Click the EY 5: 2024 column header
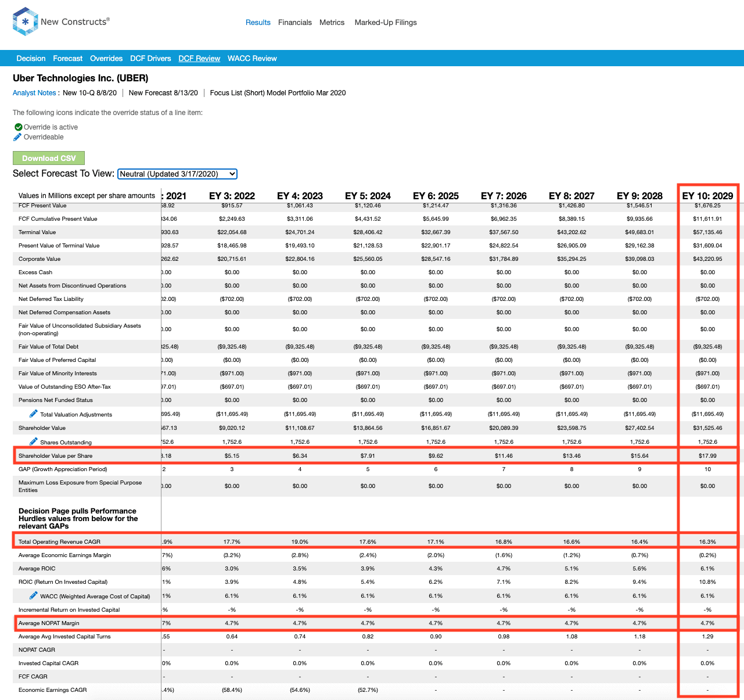 point(368,196)
